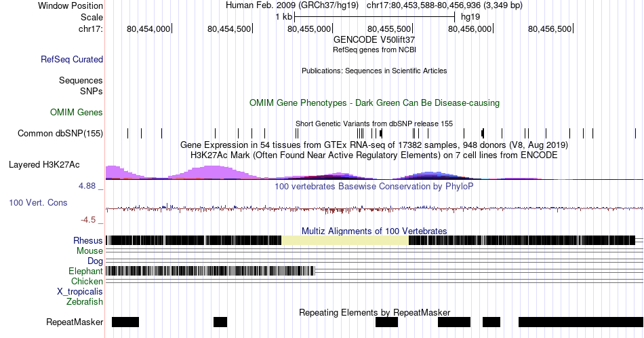Click Short Genetic Variants from dbSNP title
Viewport: 644px width, 338px height.
[x=374, y=124]
